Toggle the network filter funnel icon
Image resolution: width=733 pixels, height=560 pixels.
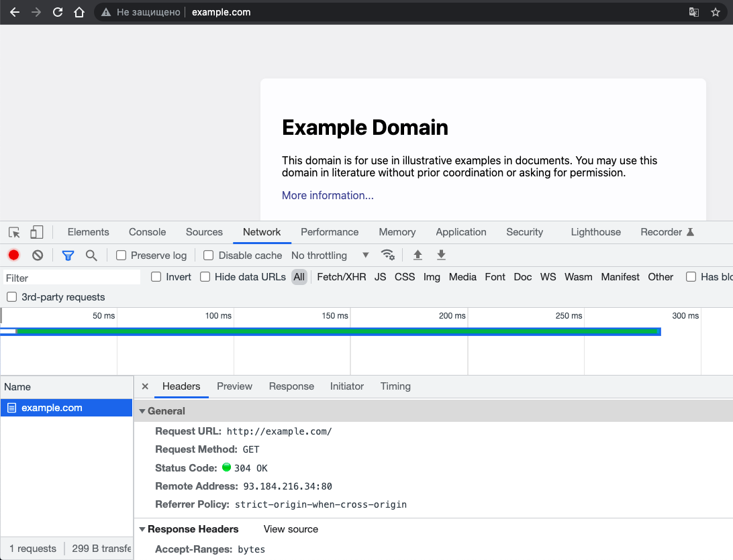68,255
